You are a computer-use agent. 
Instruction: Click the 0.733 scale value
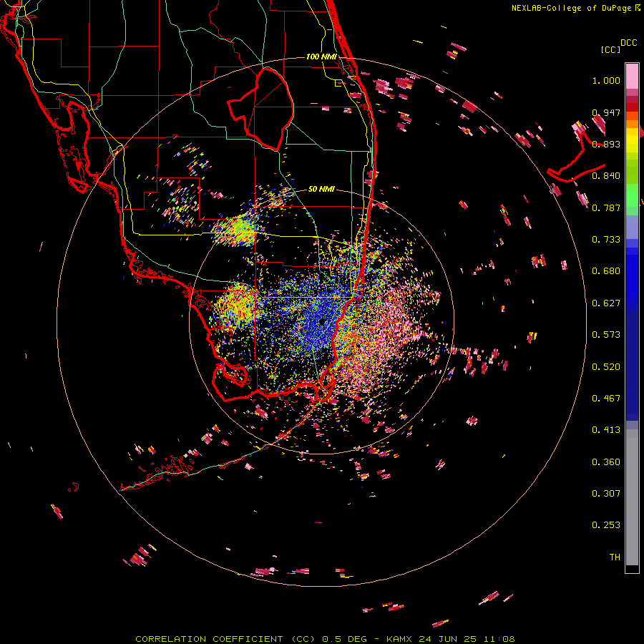point(606,240)
